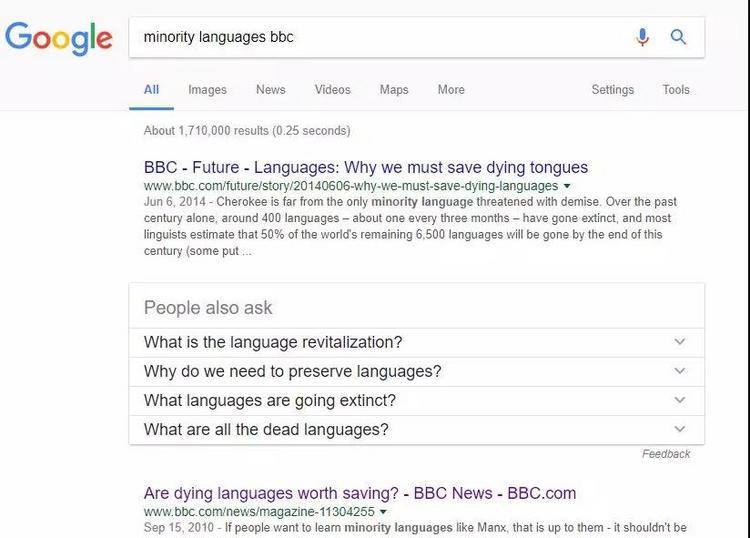Expand 'Why do we need to preserve languages?'
The width and height of the screenshot is (750, 538).
tap(680, 371)
